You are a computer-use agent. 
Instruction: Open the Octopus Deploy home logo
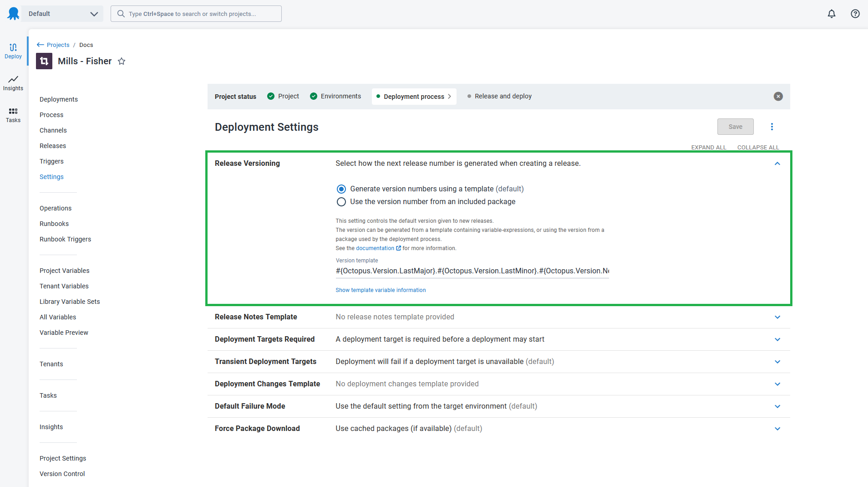point(13,13)
